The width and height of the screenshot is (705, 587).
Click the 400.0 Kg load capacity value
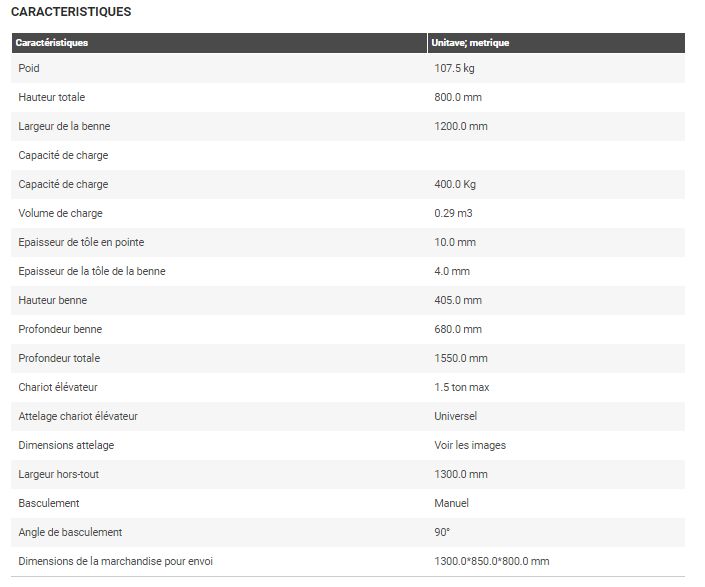pos(455,184)
